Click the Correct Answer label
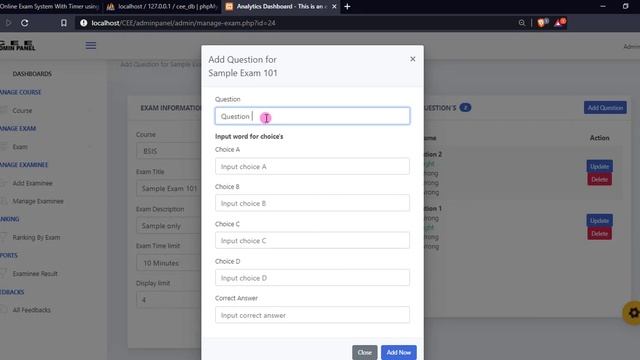The height and width of the screenshot is (360, 640). [236, 298]
